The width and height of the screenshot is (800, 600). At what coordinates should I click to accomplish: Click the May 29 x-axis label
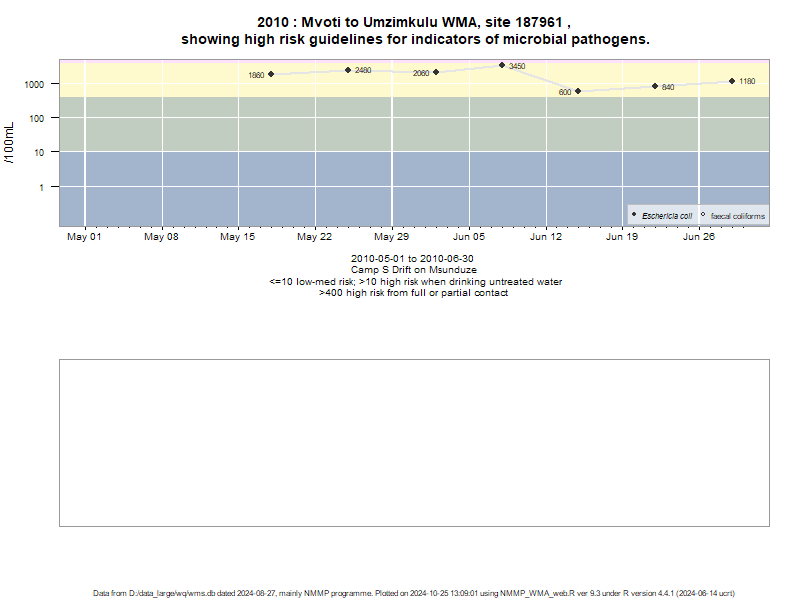click(x=391, y=237)
